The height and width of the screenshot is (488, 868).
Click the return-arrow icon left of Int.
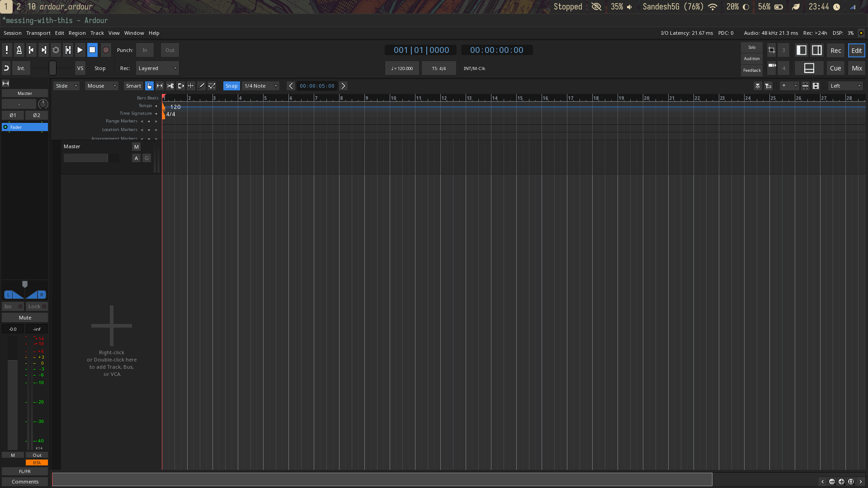6,68
